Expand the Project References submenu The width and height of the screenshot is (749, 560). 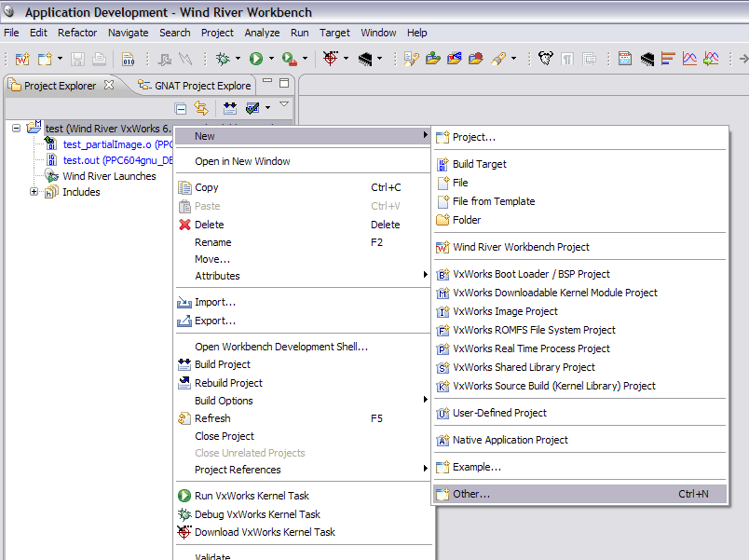pos(304,470)
